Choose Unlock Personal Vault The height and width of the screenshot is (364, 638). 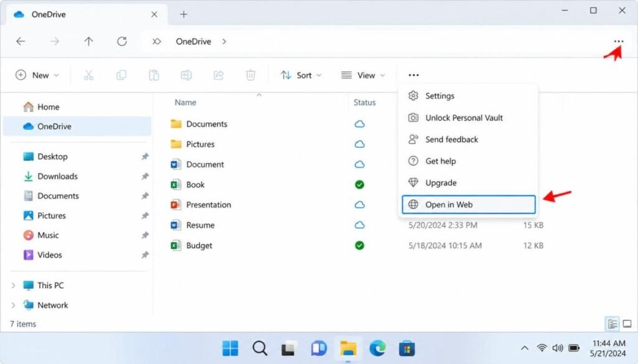469,118
